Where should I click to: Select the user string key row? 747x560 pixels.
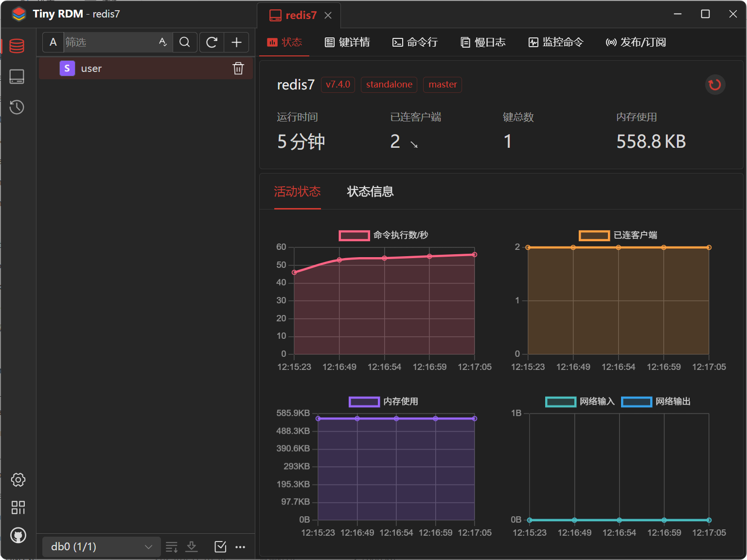145,69
